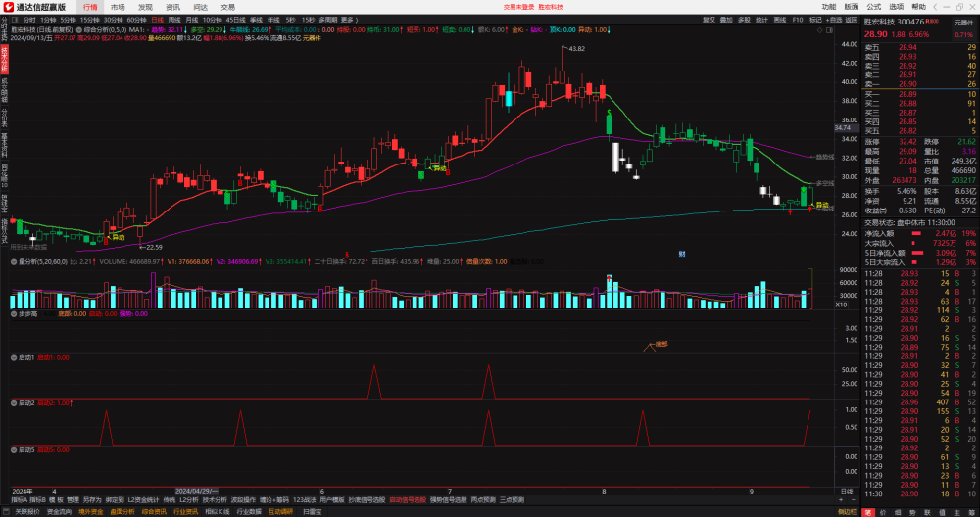The height and width of the screenshot is (517, 980).
Task: Open the 多周期 view
Action: (328, 20)
